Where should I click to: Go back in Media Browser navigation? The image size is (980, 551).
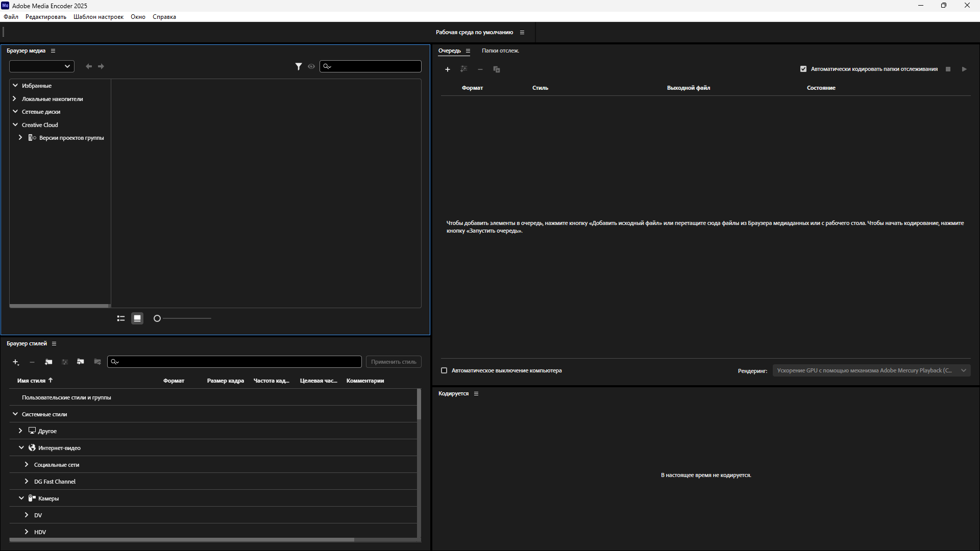(x=89, y=66)
